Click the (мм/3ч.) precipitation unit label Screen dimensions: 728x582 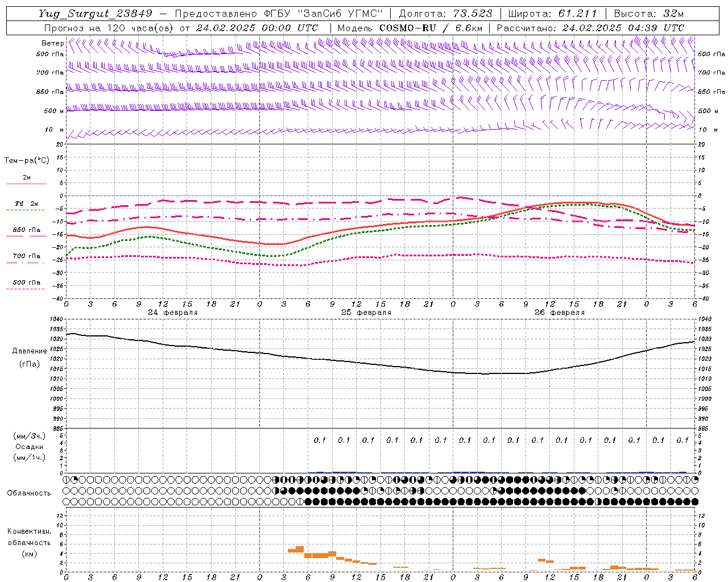30,436
